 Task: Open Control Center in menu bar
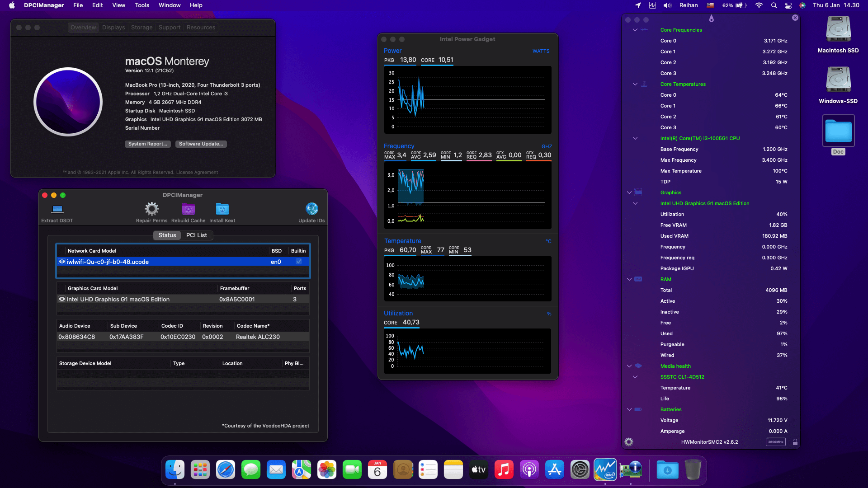[x=788, y=5]
